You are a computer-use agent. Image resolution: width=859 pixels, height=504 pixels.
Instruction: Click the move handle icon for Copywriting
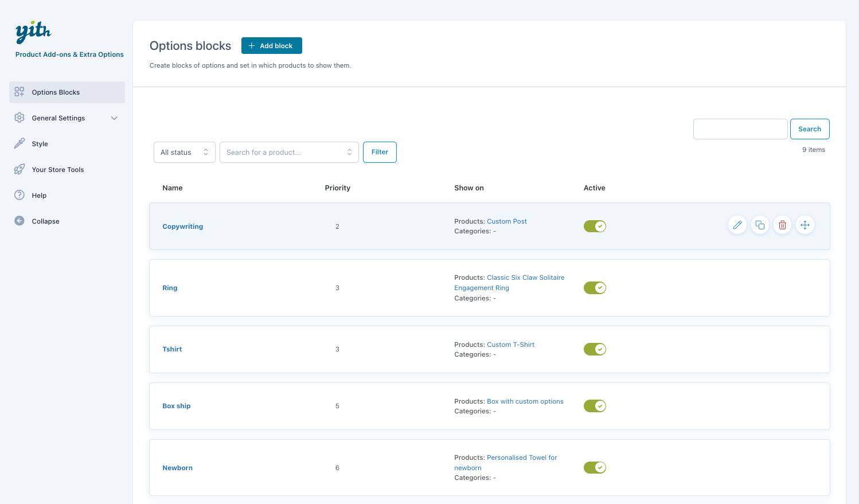point(805,225)
